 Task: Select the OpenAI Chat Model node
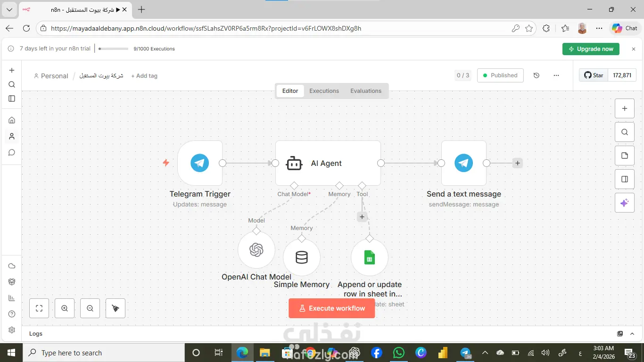(x=256, y=250)
